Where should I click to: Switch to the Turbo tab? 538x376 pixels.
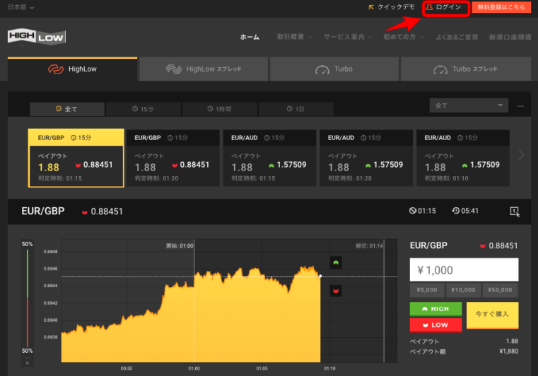[x=334, y=69]
